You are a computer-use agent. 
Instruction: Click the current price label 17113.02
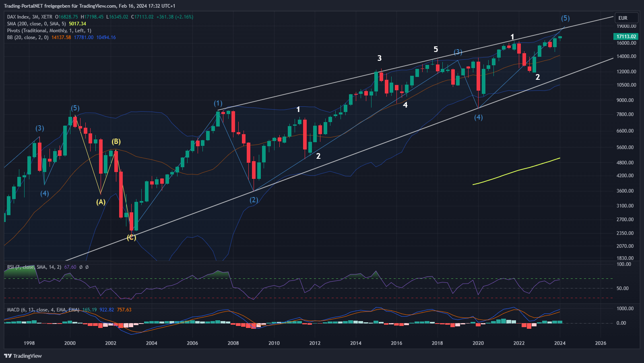click(x=626, y=37)
